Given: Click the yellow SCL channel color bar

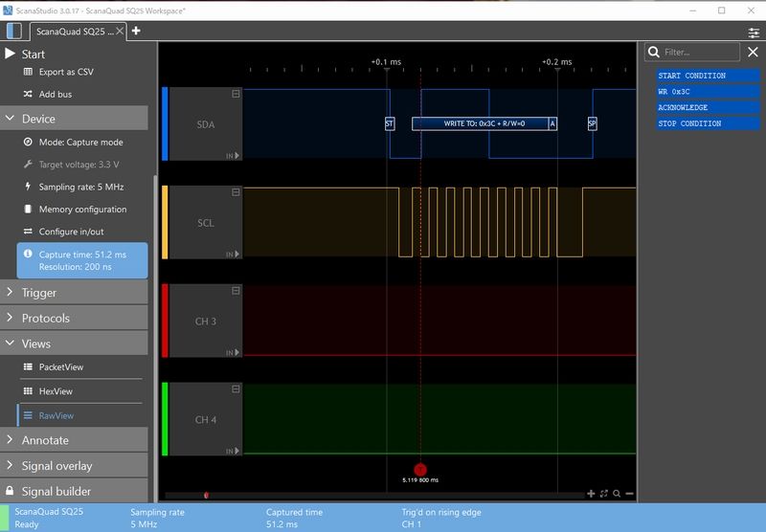Looking at the screenshot, I should click(165, 222).
